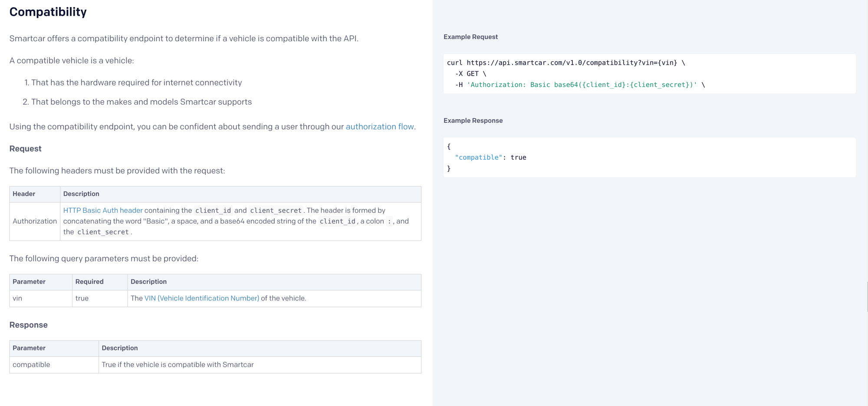Click the Example Response label
This screenshot has height=406, width=868.
[x=473, y=121]
